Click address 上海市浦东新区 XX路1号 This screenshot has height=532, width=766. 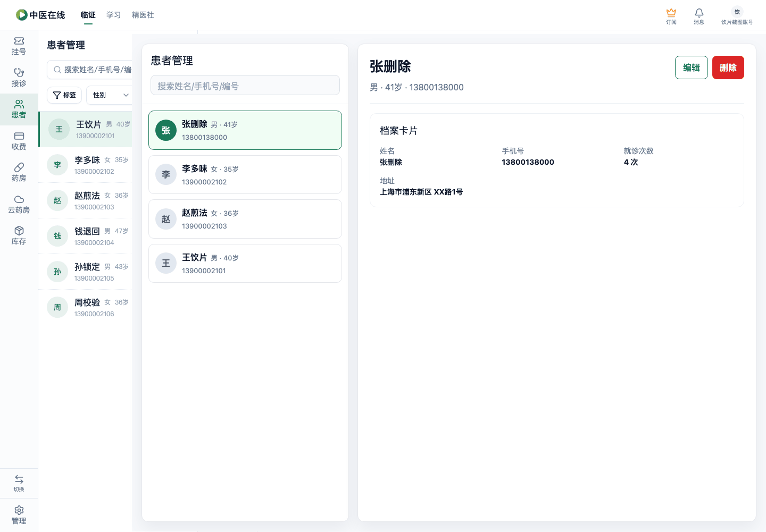pos(421,192)
